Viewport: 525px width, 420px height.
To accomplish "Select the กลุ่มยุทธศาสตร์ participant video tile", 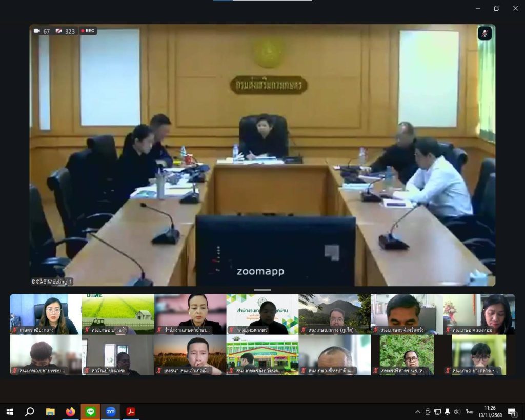I will [x=262, y=314].
